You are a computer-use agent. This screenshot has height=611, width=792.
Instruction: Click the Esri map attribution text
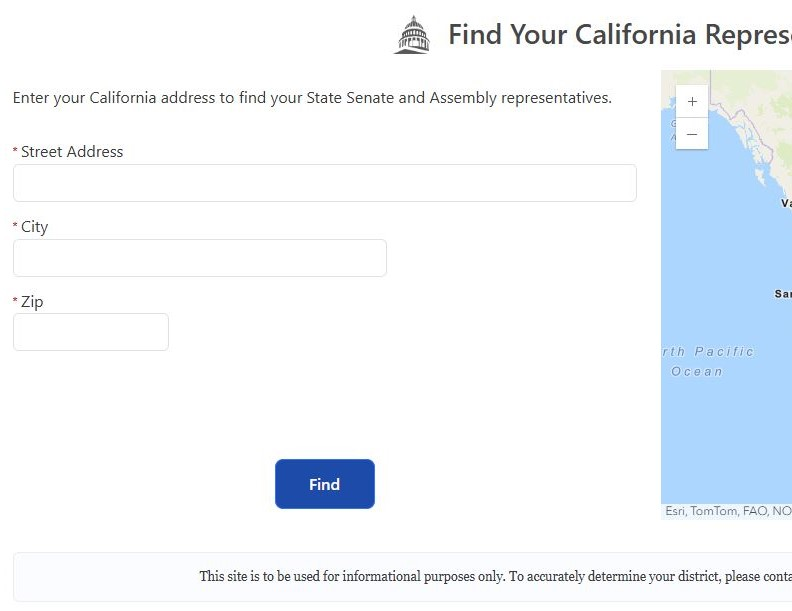tap(727, 511)
